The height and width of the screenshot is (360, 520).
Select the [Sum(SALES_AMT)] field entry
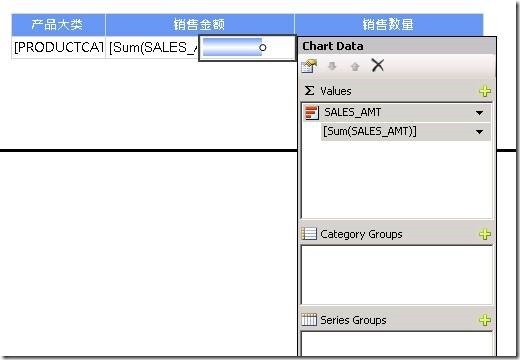point(406,132)
